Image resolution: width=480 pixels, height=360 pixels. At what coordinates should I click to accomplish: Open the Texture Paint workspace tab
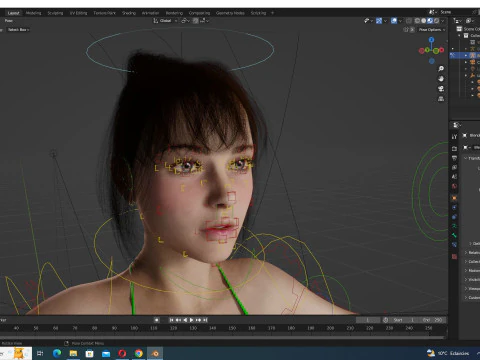tap(104, 13)
